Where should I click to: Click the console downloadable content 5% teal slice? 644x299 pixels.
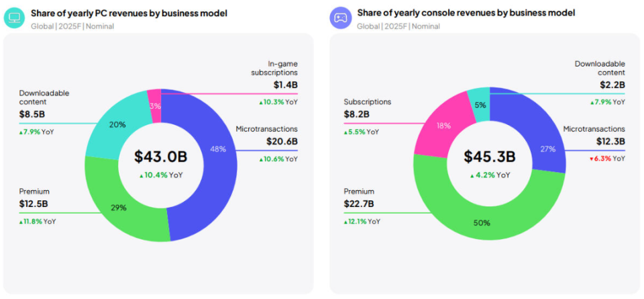point(479,105)
